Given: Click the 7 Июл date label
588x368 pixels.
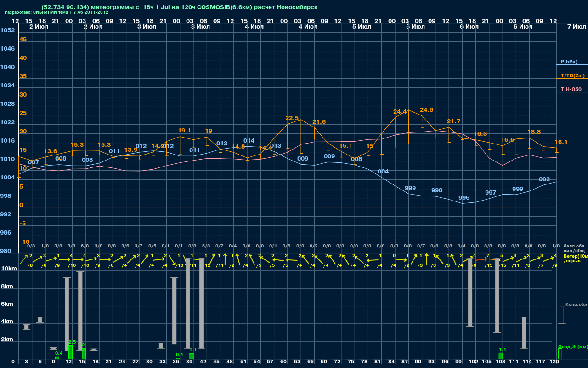Looking at the screenshot, I should tap(576, 27).
